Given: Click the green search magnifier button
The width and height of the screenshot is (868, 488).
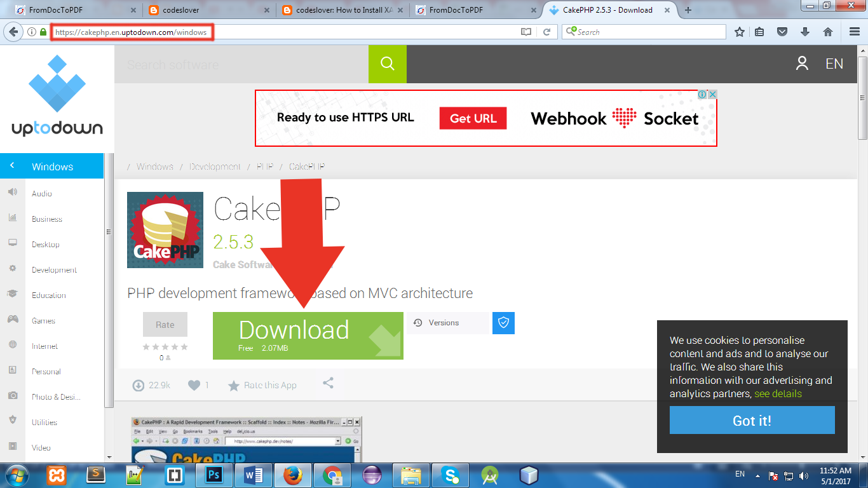Looking at the screenshot, I should 387,64.
